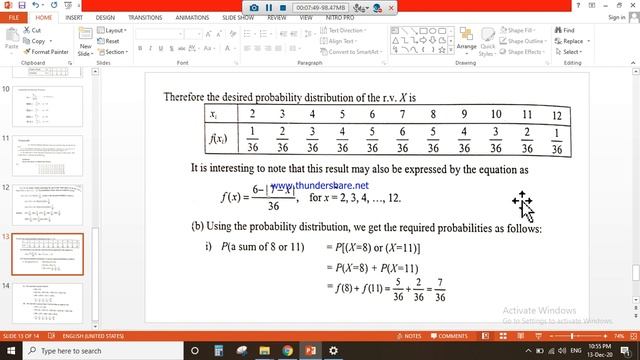The width and height of the screenshot is (640, 360).
Task: Open the Shape Outline dropdown
Action: [x=523, y=41]
